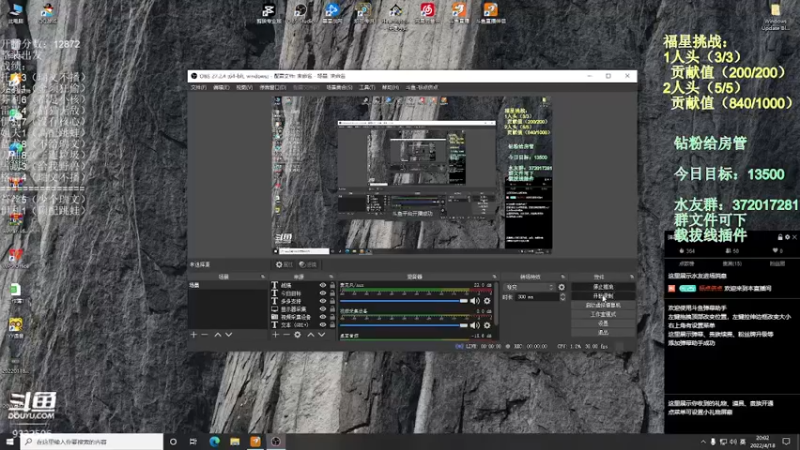Open the 斗鱼 one-click streaming menu
Image resolution: width=800 pixels, height=450 pixels.
coord(421,87)
